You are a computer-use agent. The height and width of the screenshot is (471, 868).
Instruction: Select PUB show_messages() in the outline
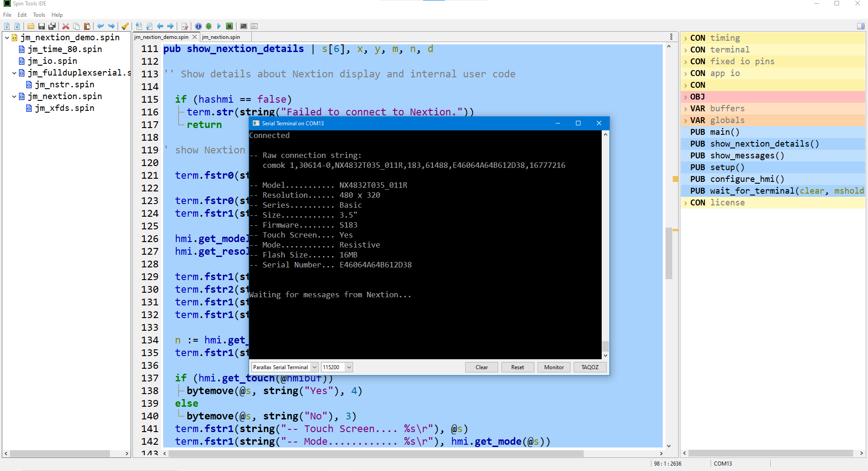pyautogui.click(x=747, y=156)
